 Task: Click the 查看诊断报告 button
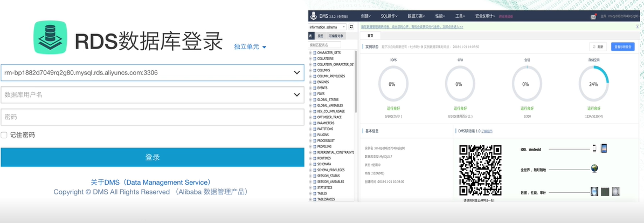[622, 47]
